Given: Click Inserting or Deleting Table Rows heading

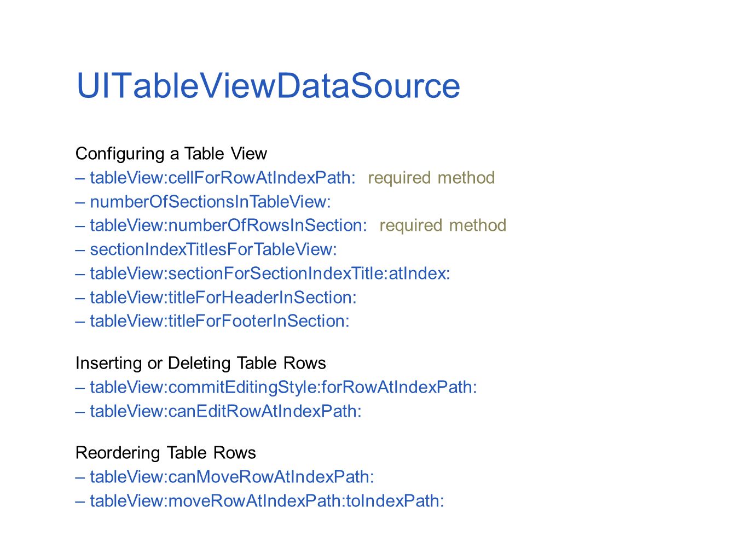Looking at the screenshot, I should click(201, 363).
